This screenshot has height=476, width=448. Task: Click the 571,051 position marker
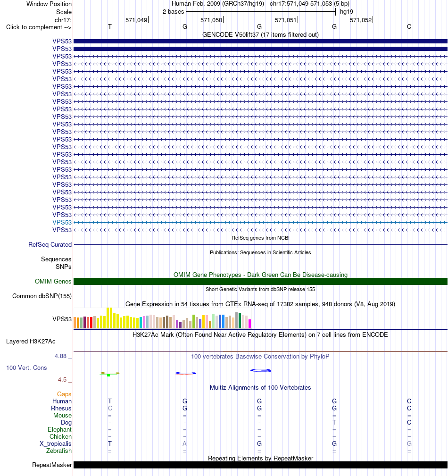[x=286, y=20]
